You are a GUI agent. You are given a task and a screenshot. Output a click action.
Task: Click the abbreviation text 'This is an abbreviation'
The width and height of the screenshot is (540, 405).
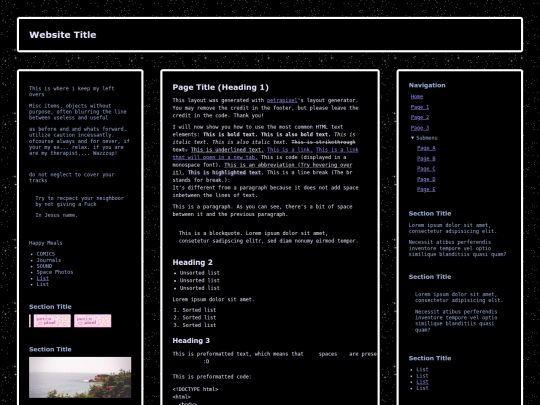[288, 165]
